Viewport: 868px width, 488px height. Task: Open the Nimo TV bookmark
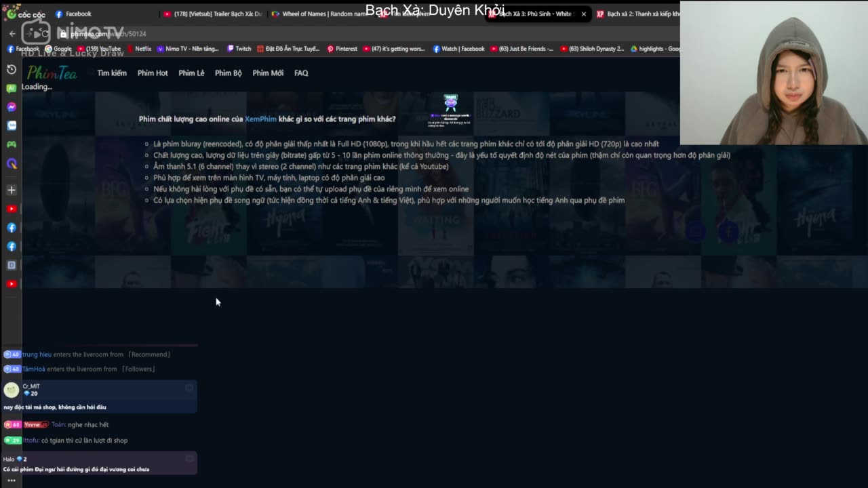click(x=188, y=49)
